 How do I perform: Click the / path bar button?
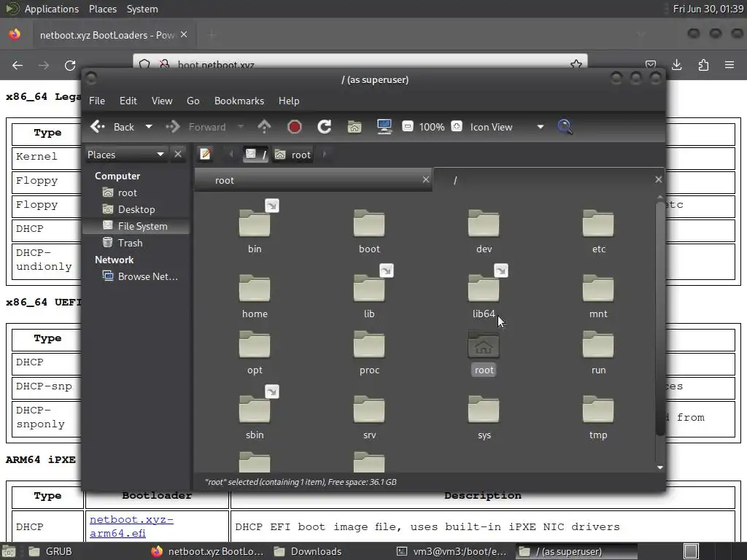pyautogui.click(x=255, y=155)
